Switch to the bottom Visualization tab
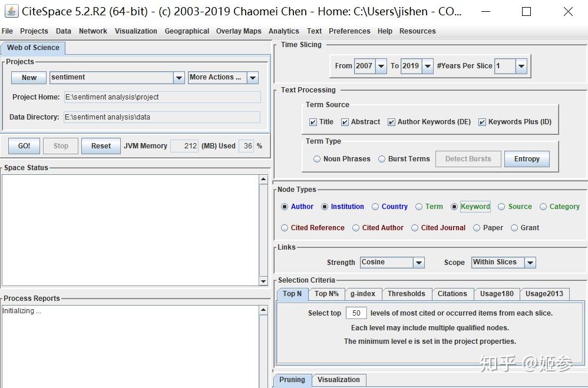 339,380
